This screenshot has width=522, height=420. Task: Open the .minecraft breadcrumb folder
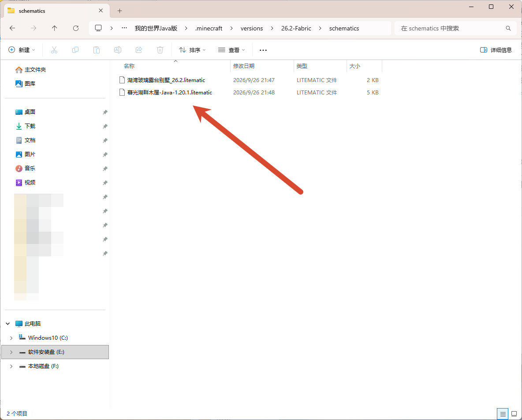click(209, 28)
